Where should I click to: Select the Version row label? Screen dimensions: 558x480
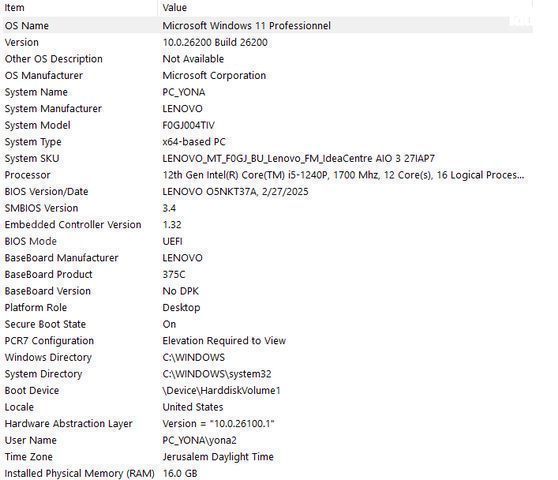[x=21, y=42]
